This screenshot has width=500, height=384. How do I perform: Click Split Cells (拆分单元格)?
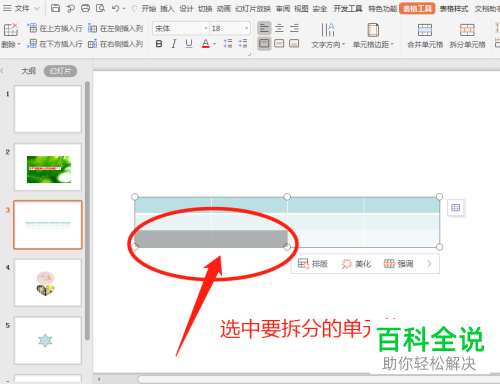[467, 35]
